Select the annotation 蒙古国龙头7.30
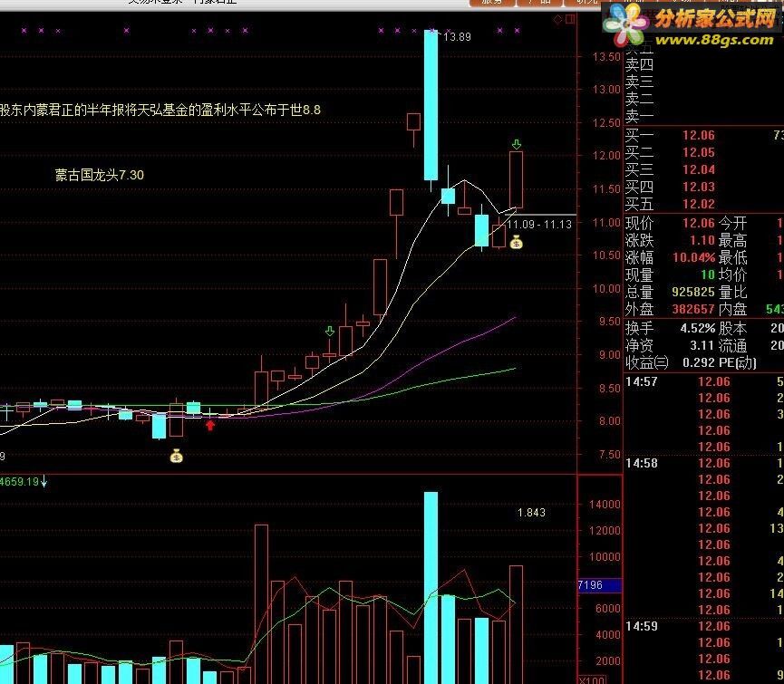The width and height of the screenshot is (784, 684). (99, 175)
